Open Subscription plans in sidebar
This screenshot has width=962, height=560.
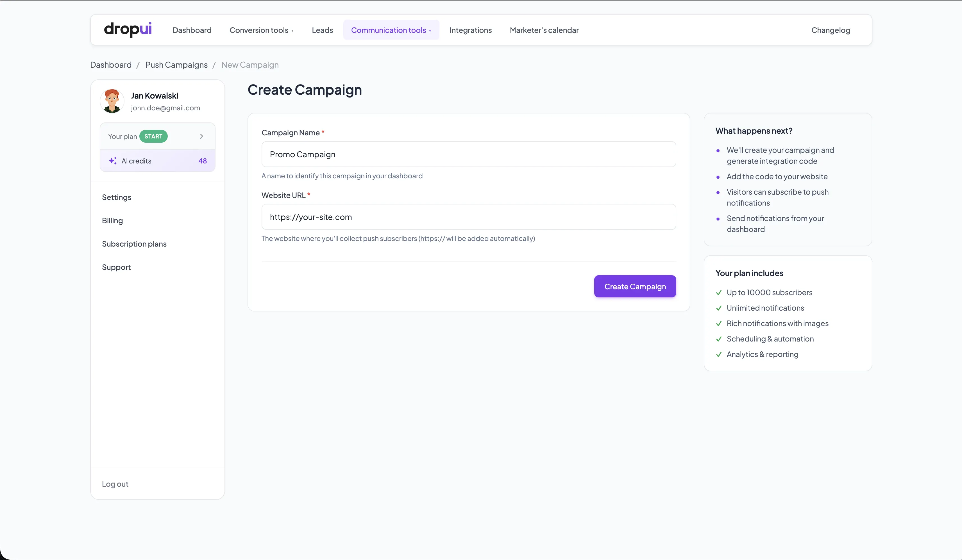click(134, 244)
